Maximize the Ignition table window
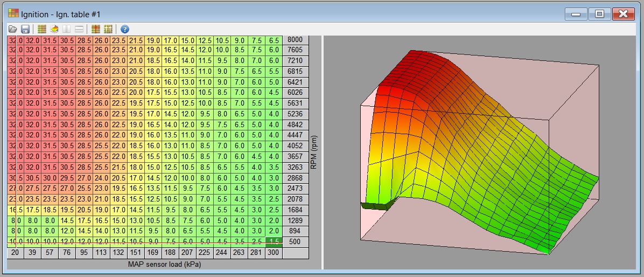 (x=599, y=14)
